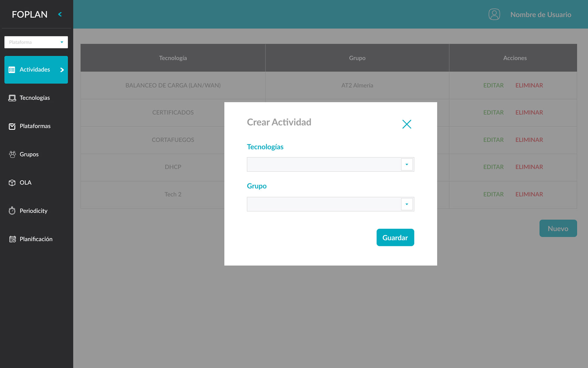Click ELIMINAR for Tech 2 row
Screen dimensions: 588x368
[x=529, y=194]
